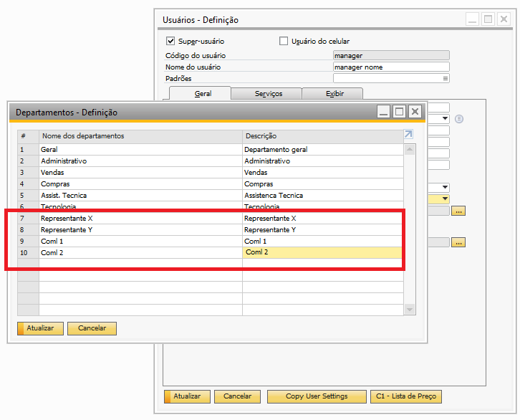Click the departments table scroll-up arrow
Viewport: 520px width, 420px height.
[x=410, y=150]
